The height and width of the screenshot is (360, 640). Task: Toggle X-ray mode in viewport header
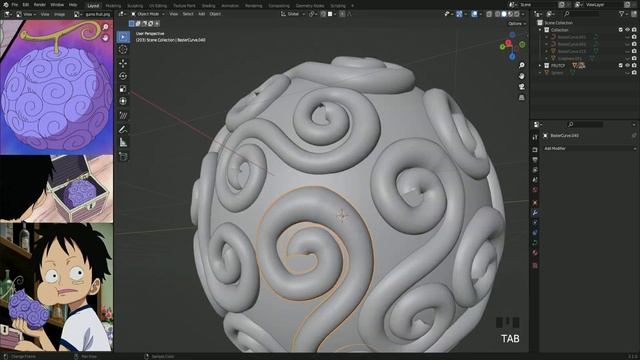click(489, 14)
